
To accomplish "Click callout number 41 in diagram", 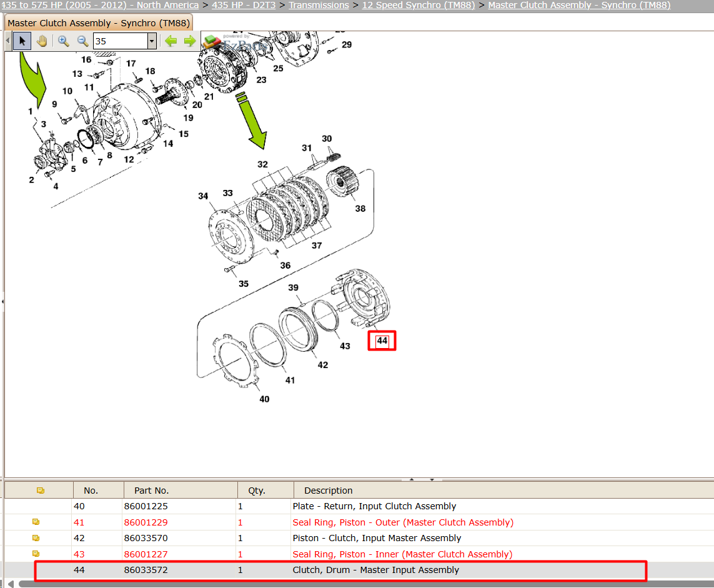I will point(290,380).
